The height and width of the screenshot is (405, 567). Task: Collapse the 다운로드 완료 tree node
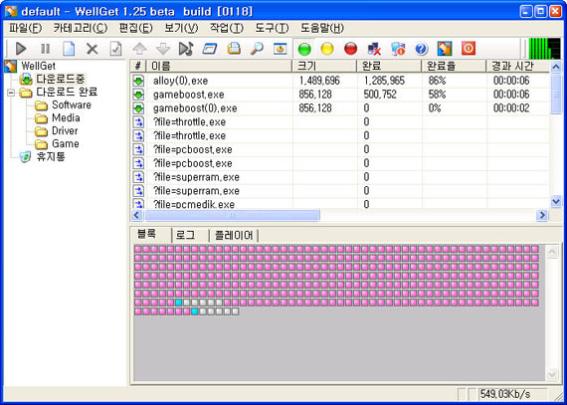pyautogui.click(x=11, y=93)
